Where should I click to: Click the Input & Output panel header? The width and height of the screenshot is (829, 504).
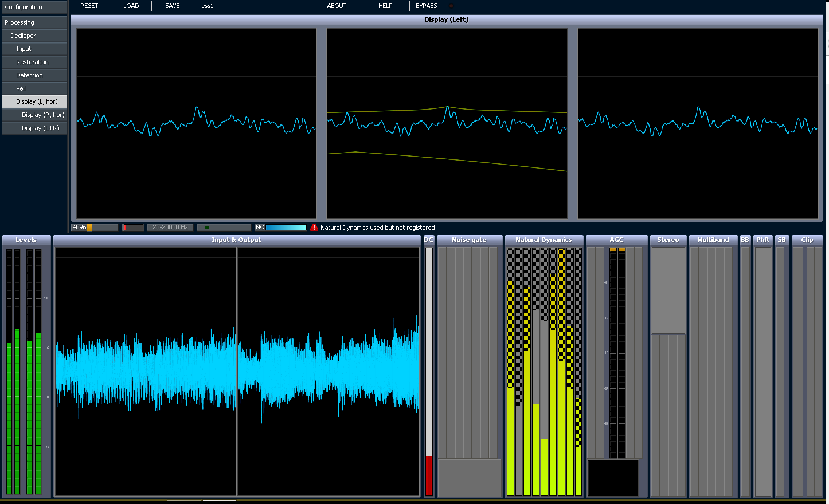(x=236, y=240)
